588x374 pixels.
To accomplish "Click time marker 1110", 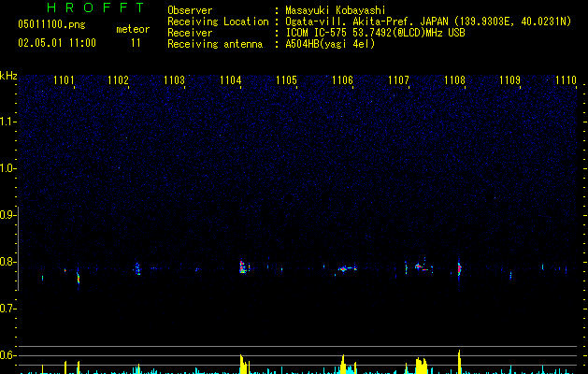I will 566,80.
